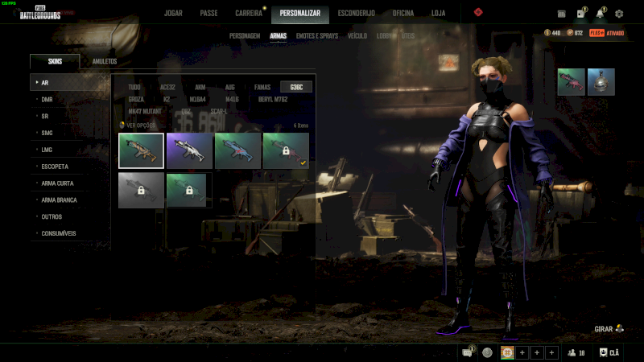Switch to the EMOTES E SPRAYS sub-tab
Viewport: 644px width, 362px height.
coord(317,36)
